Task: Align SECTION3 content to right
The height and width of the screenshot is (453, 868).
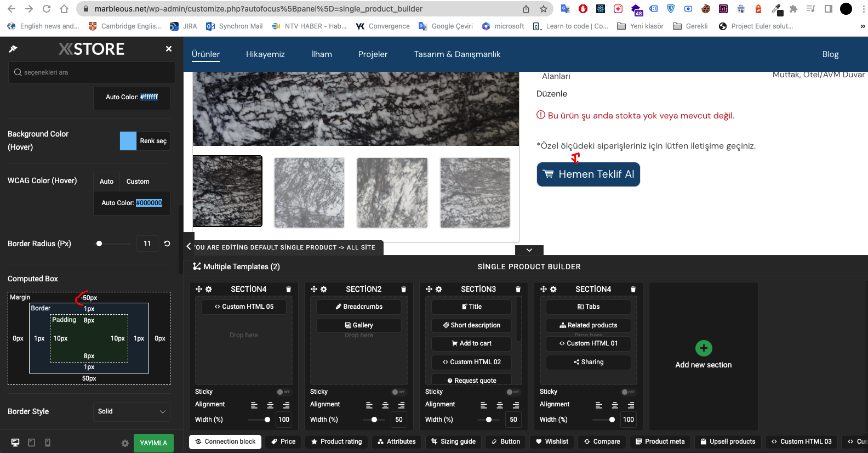Action: [x=516, y=405]
